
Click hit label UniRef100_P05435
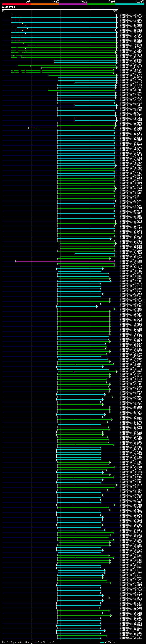pos(131,45)
